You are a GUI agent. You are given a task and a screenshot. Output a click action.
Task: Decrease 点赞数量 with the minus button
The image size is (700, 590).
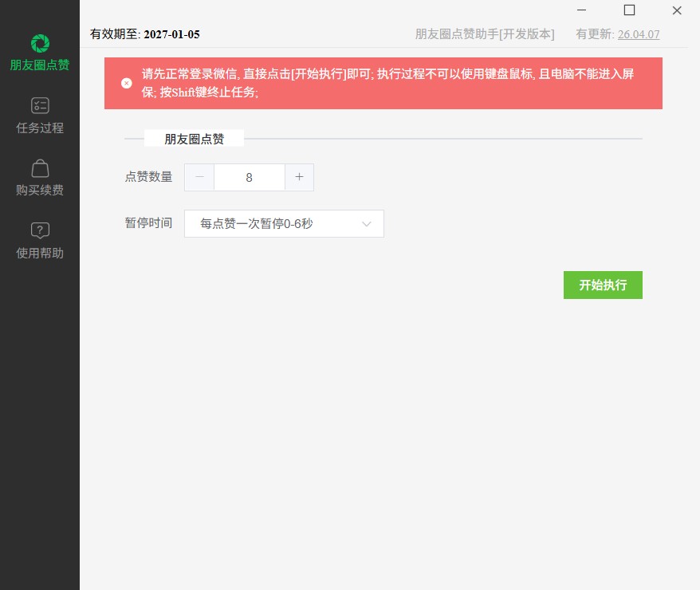pyautogui.click(x=199, y=177)
